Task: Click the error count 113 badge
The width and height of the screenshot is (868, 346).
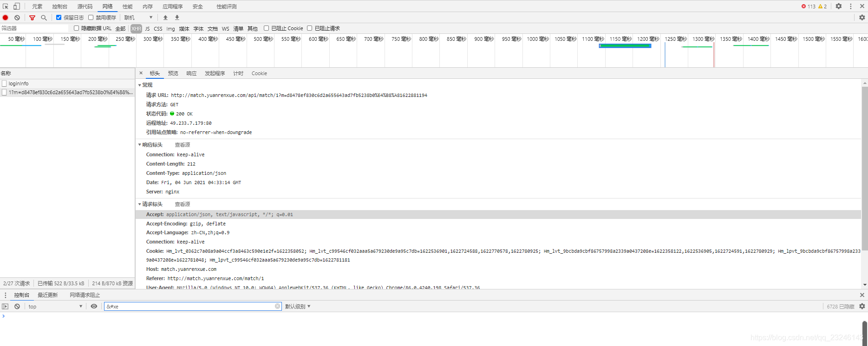Action: coord(809,6)
